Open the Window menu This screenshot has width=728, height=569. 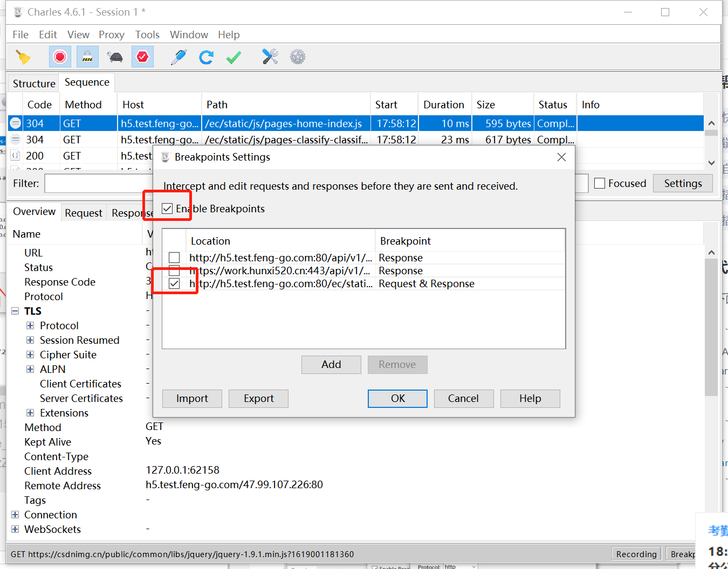pyautogui.click(x=189, y=34)
